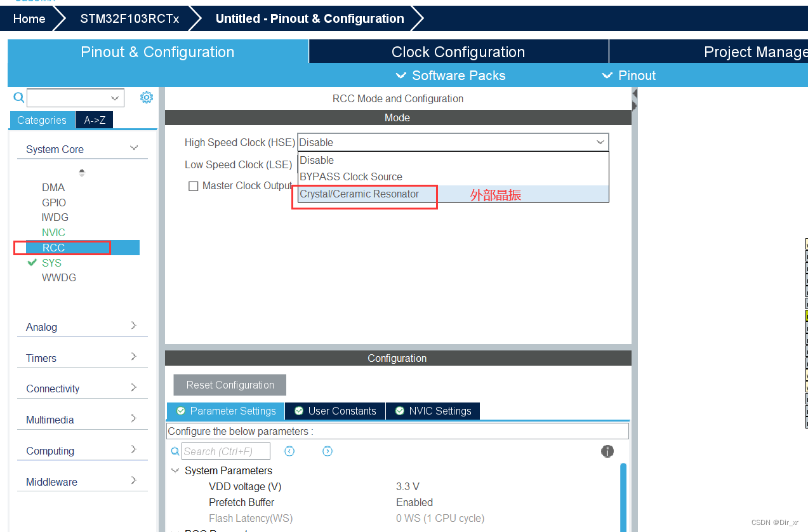Choose Disable in HSE dropdown list
Viewport: 808px width, 532px height.
point(453,160)
